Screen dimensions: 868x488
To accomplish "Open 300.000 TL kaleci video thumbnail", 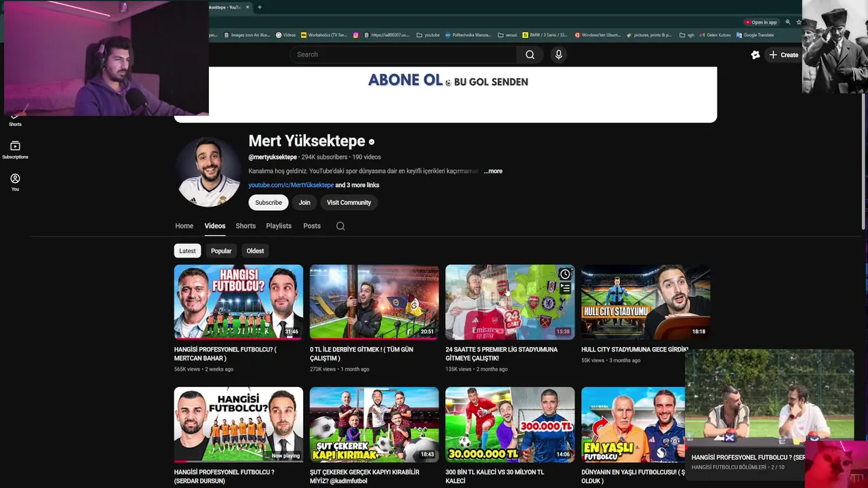I will tap(510, 424).
